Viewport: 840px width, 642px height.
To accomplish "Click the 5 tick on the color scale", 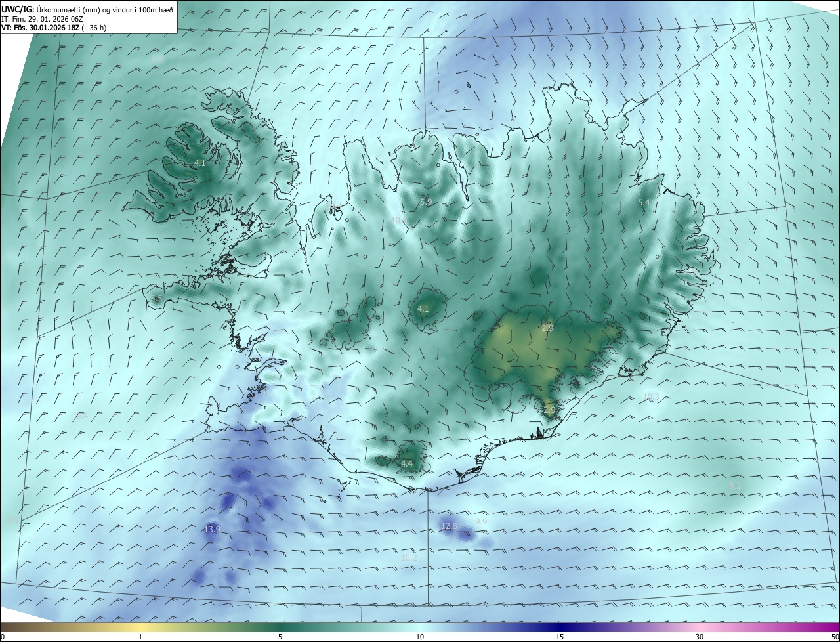I will pyautogui.click(x=280, y=637).
